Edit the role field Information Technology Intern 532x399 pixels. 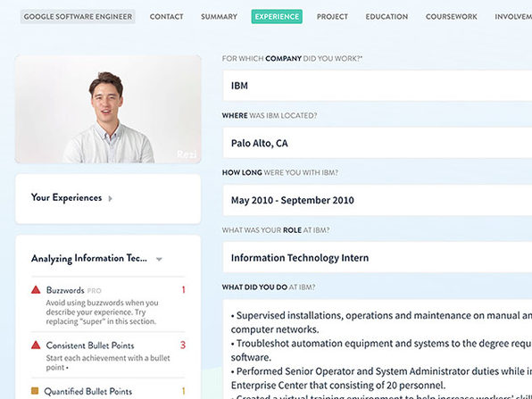(x=378, y=257)
